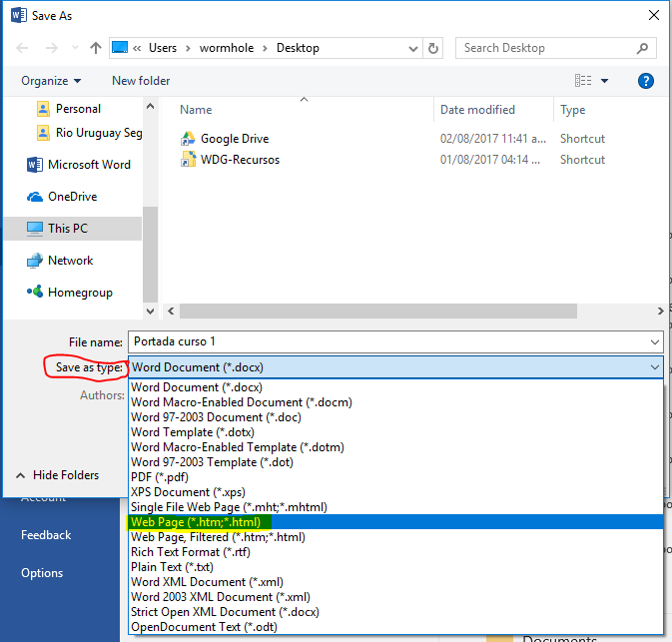Sort by Date modified column header
The image size is (672, 642).
(477, 110)
